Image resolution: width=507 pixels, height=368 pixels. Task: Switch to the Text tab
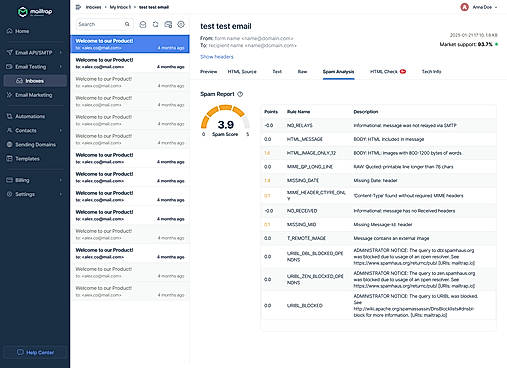coord(277,72)
